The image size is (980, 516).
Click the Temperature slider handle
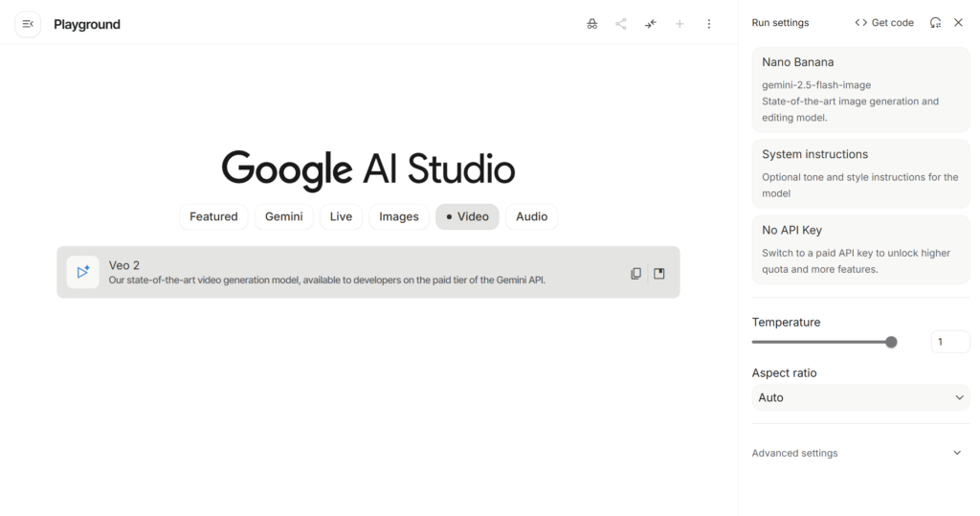tap(891, 342)
